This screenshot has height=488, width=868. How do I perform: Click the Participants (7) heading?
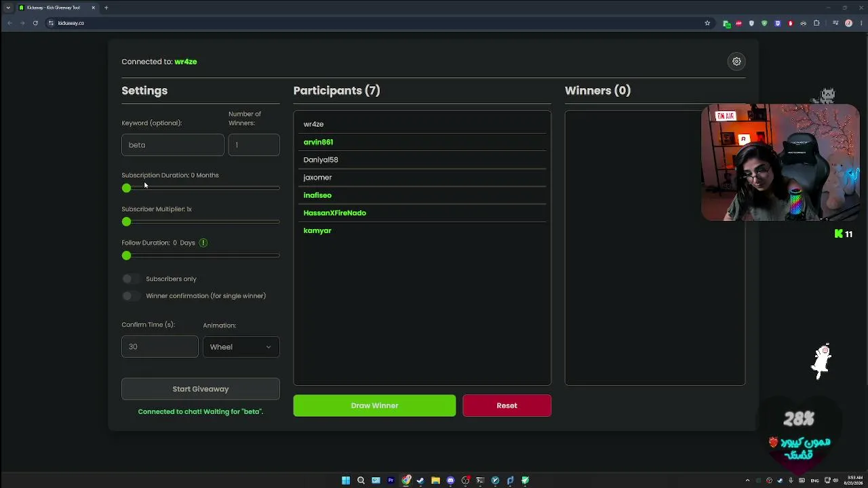(336, 90)
